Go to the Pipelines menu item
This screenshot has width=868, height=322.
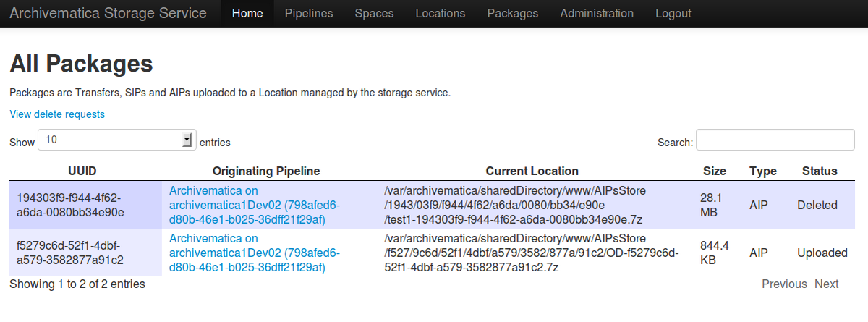(309, 14)
